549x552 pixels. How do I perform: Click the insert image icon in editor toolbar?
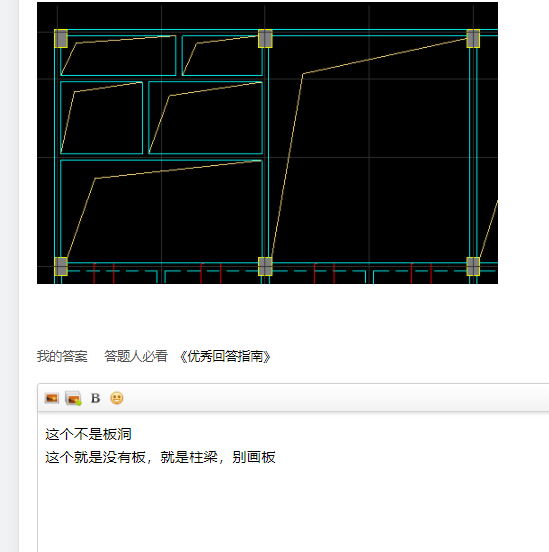(52, 398)
